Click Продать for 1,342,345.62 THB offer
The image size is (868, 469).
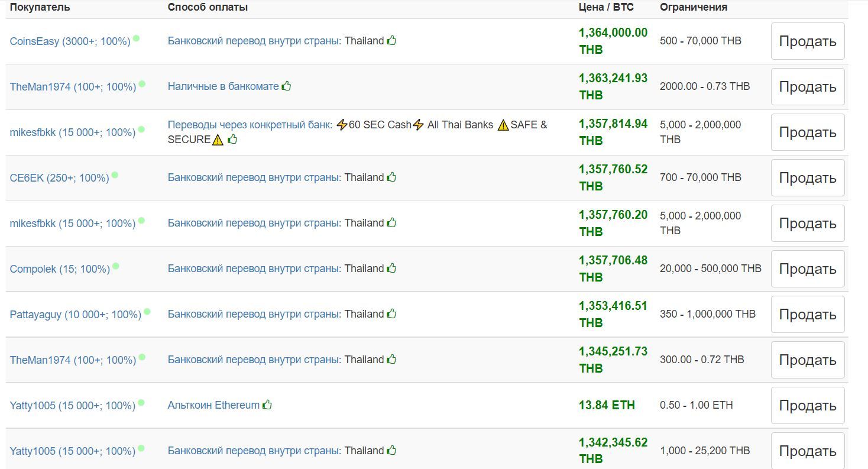pos(808,451)
